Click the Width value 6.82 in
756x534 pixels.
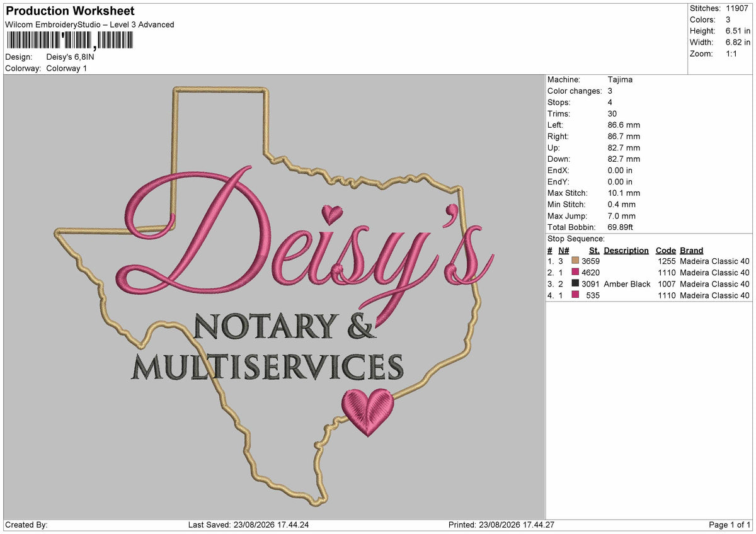pos(738,42)
